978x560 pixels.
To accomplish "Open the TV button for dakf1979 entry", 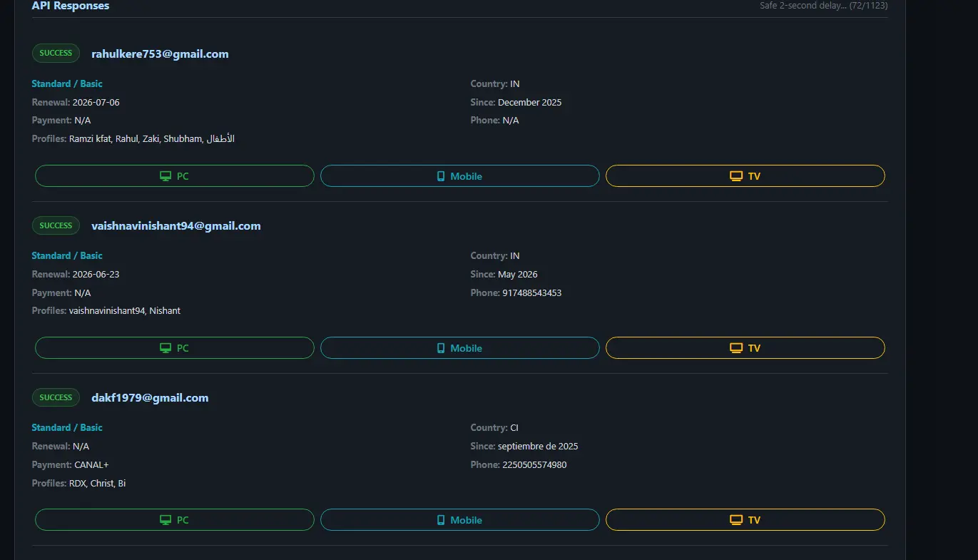I will tap(745, 520).
